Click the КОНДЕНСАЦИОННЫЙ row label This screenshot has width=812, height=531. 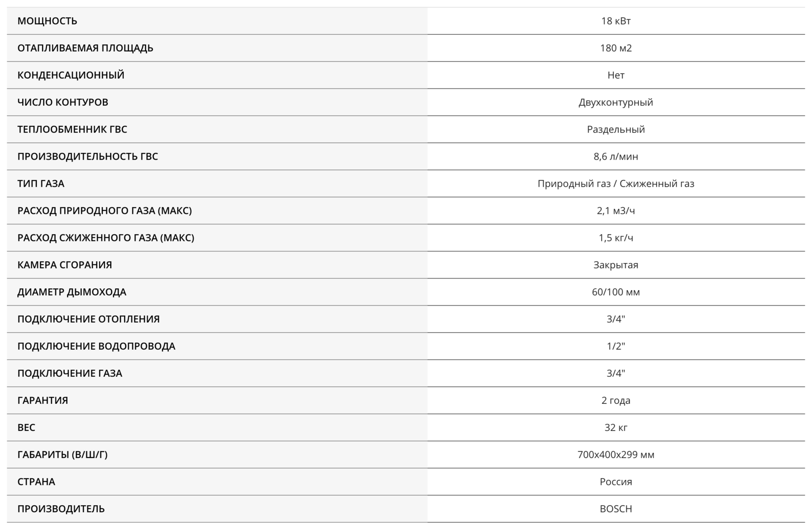coord(71,75)
